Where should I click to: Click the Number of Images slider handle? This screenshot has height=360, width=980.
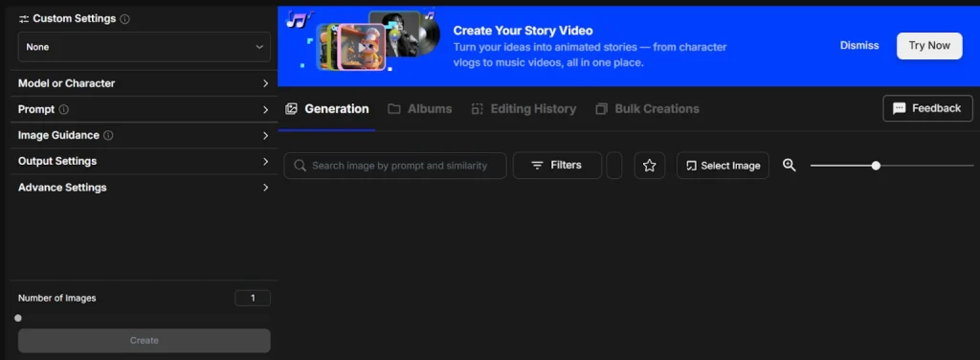click(18, 318)
